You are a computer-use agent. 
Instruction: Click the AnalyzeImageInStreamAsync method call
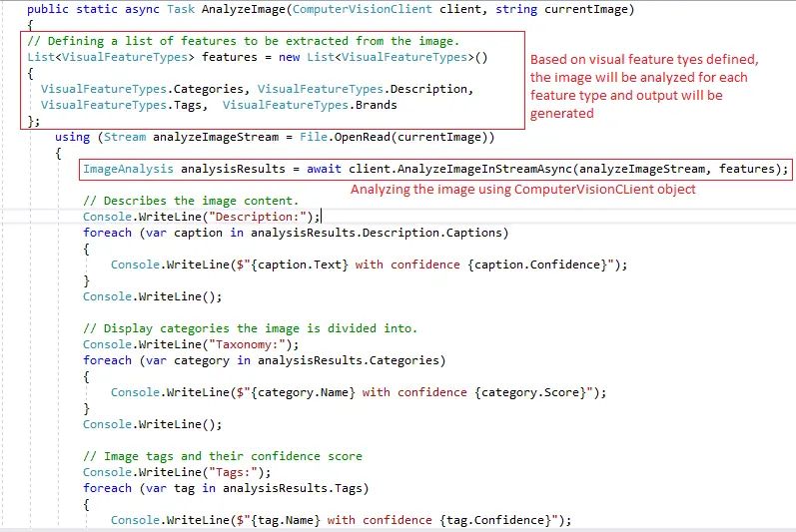pos(484,169)
